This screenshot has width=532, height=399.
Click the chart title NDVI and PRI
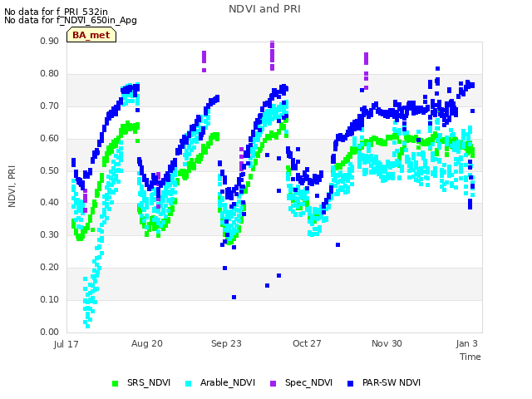pos(264,9)
